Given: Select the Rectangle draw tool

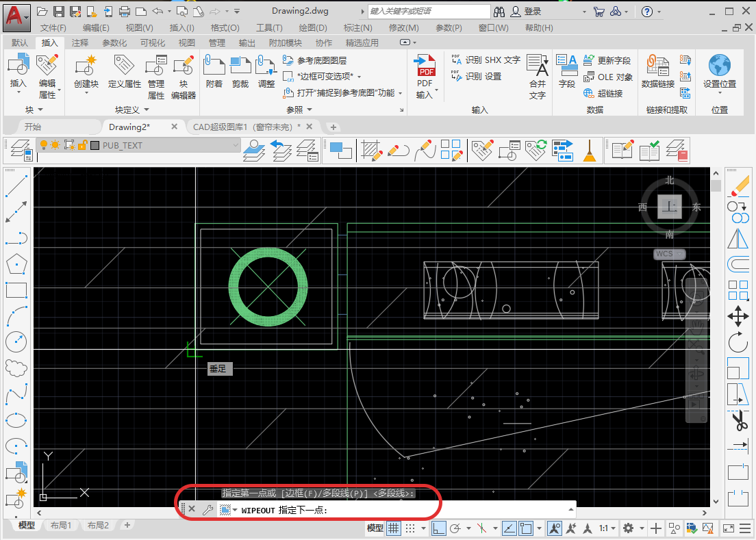Looking at the screenshot, I should click(x=16, y=290).
